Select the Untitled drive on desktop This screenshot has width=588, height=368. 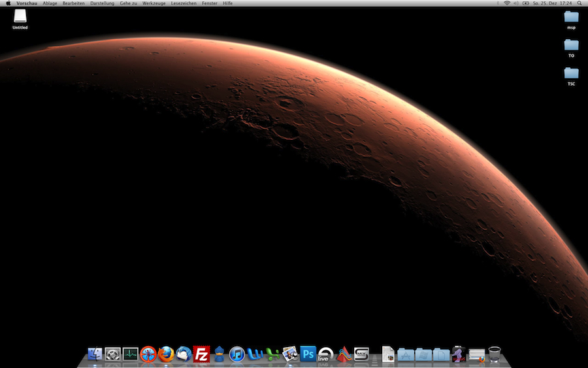(x=20, y=19)
